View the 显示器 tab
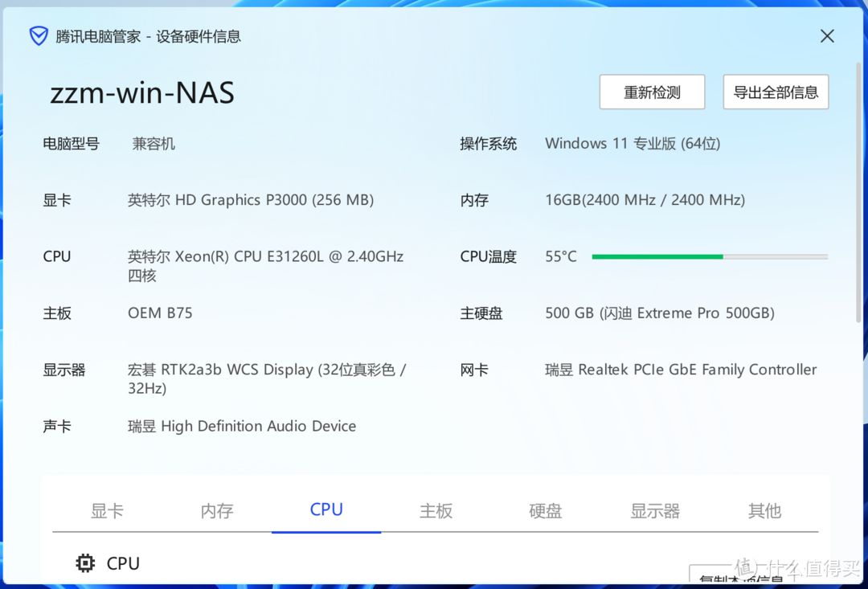 [x=654, y=510]
